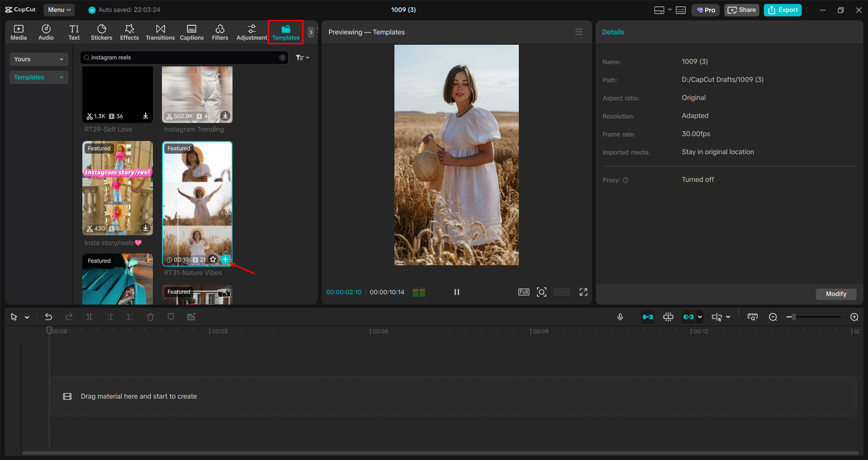Select the Effects tool

[x=129, y=32]
